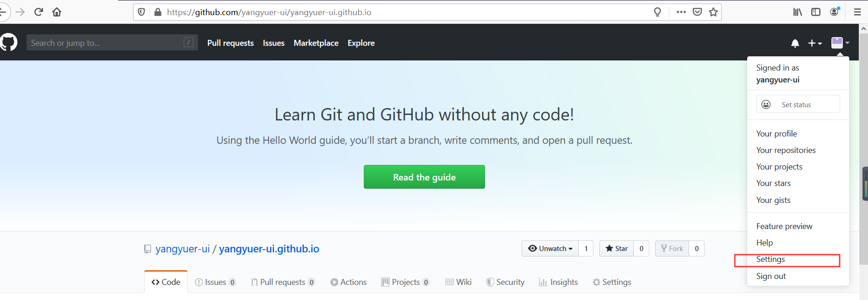Go to browser home page icon
Viewport: 868px width, 300px height.
57,12
